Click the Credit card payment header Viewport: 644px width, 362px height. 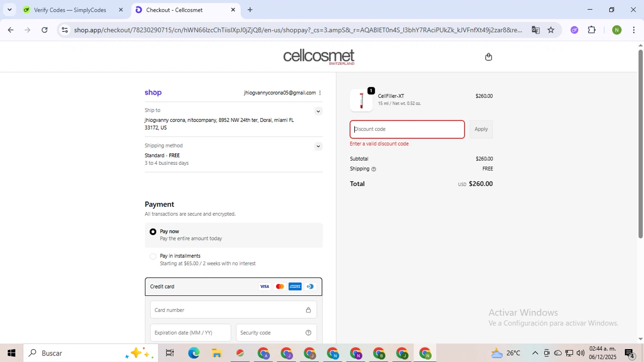[233, 286]
